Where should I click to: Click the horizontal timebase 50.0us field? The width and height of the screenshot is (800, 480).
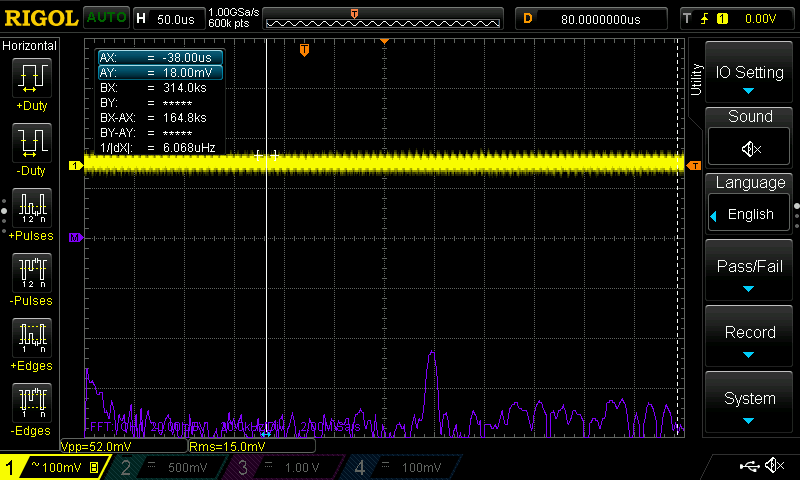pyautogui.click(x=174, y=18)
